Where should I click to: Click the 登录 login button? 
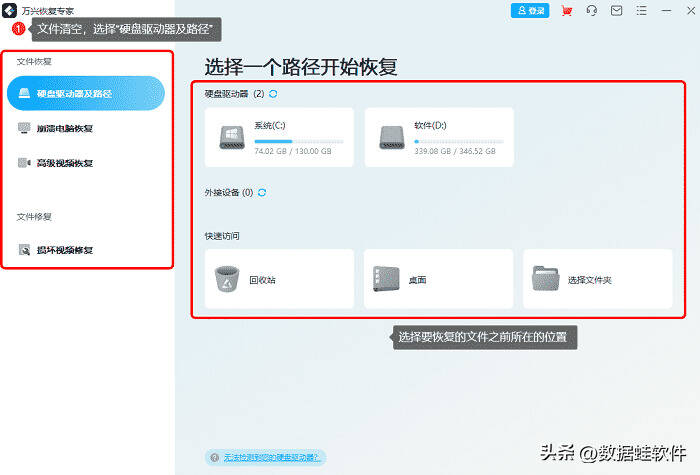click(530, 11)
